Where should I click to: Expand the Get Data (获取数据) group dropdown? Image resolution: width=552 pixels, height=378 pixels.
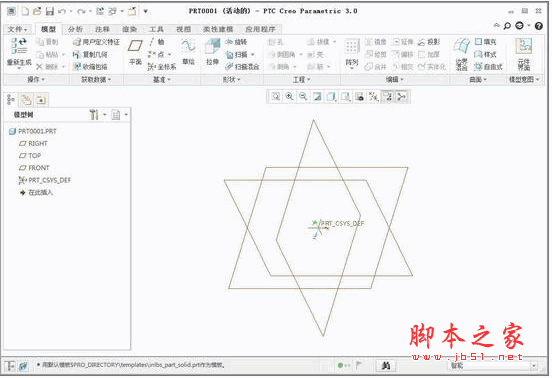96,80
